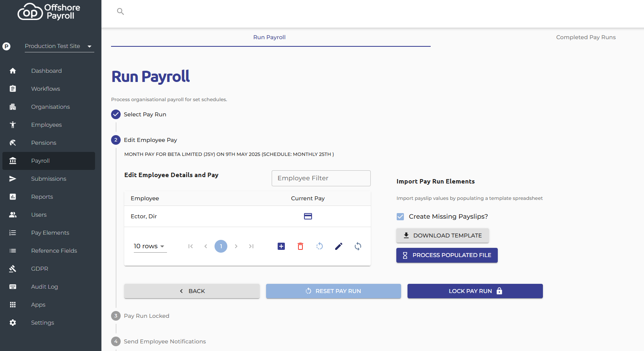Viewport: 644px width, 351px height.
Task: Click the red delete trash icon
Action: pos(300,246)
